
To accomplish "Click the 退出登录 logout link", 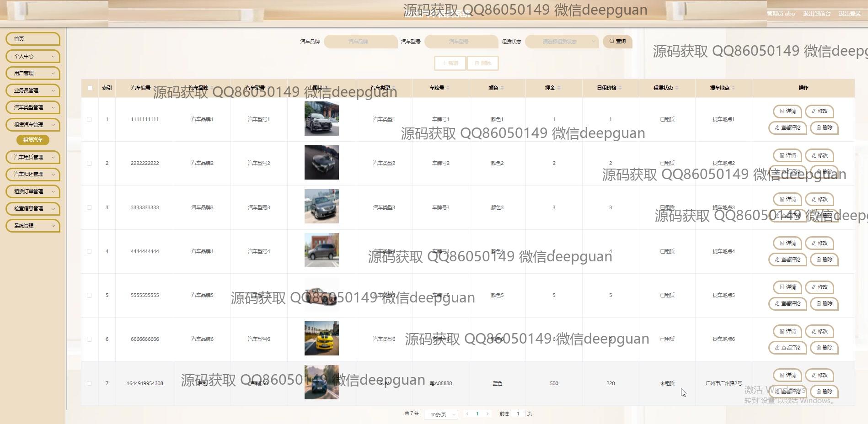I will pos(849,14).
